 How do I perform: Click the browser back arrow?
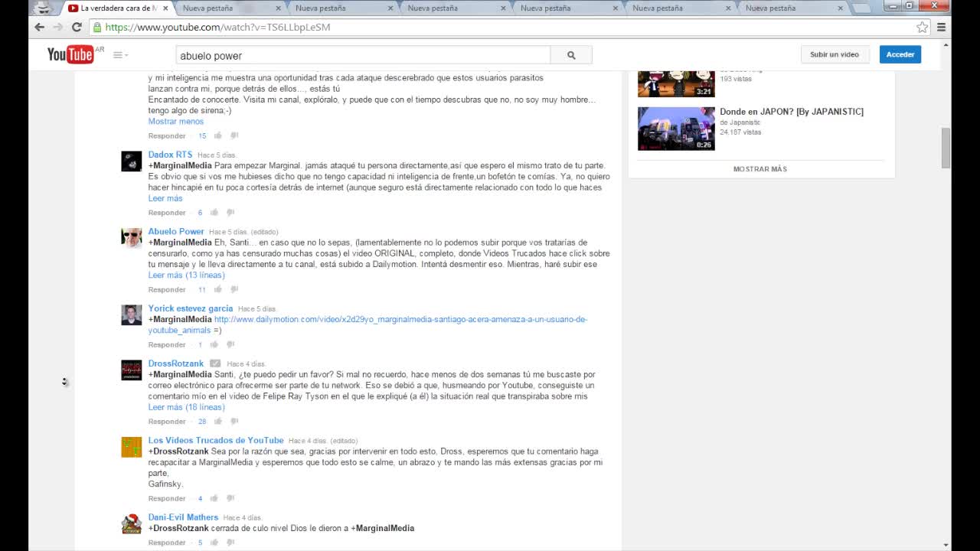(x=39, y=26)
